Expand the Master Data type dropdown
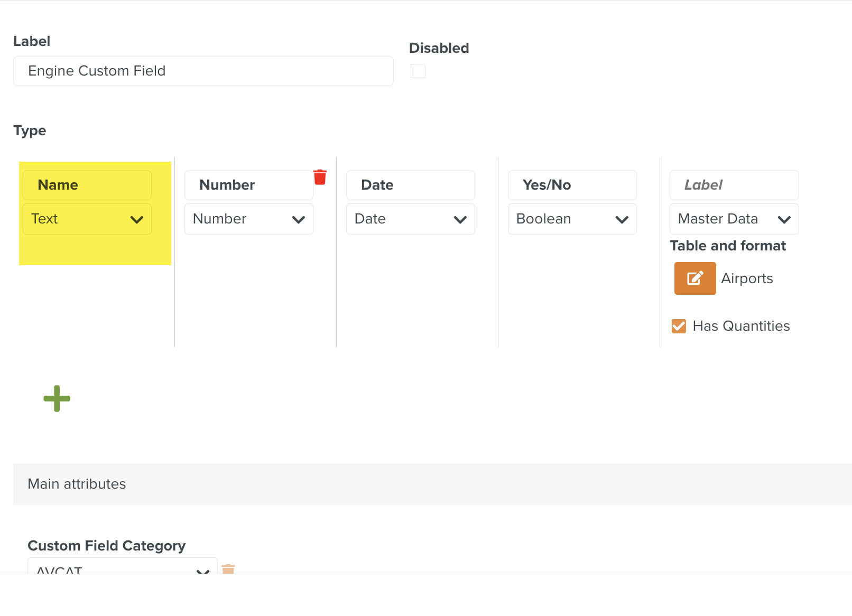This screenshot has height=616, width=852. (734, 219)
